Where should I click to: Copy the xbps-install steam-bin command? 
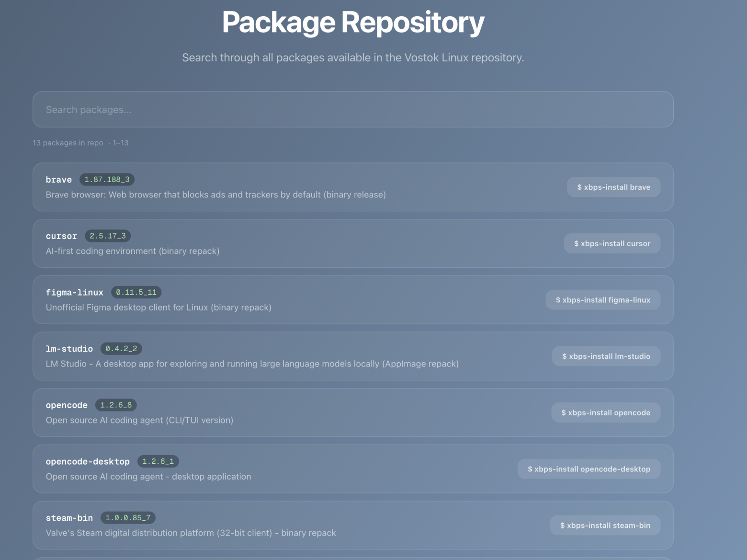(x=605, y=525)
